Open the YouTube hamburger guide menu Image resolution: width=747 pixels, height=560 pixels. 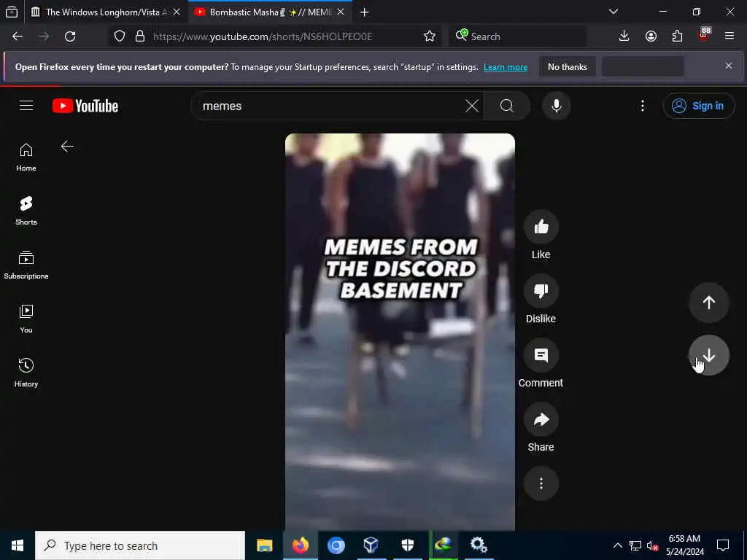tap(26, 105)
